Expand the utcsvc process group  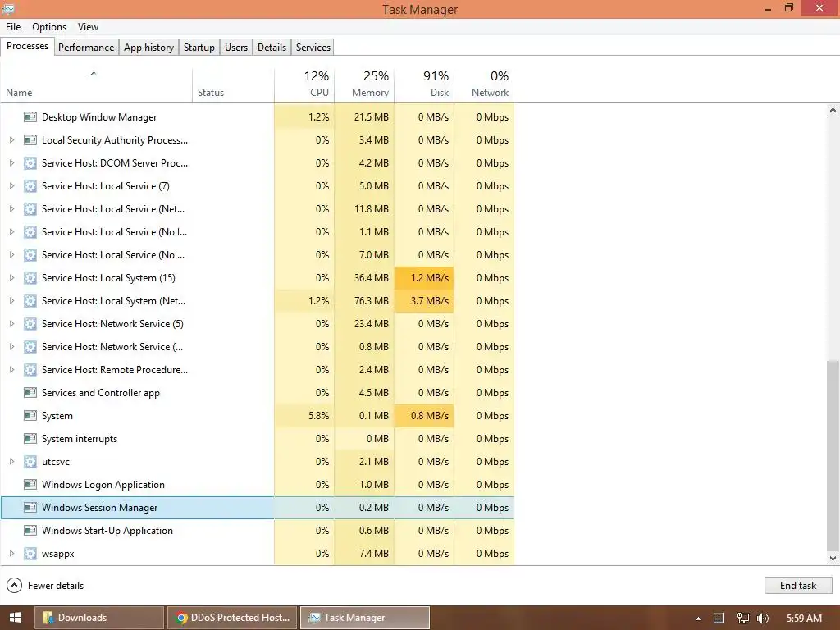click(x=11, y=461)
